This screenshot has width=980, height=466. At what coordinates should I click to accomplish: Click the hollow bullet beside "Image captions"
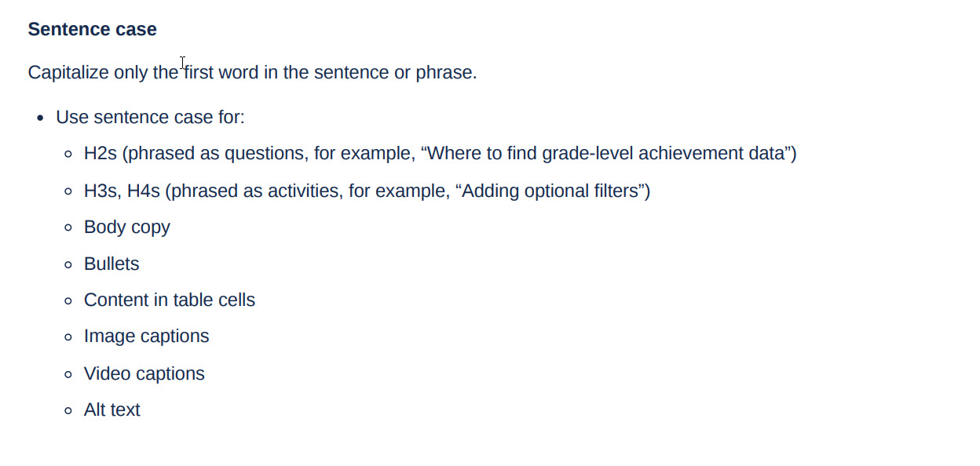pyautogui.click(x=69, y=337)
